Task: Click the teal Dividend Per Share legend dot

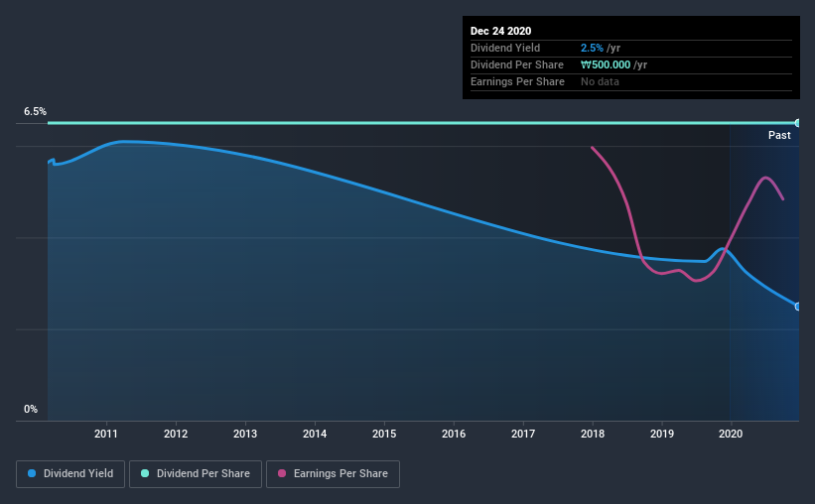Action: click(145, 473)
